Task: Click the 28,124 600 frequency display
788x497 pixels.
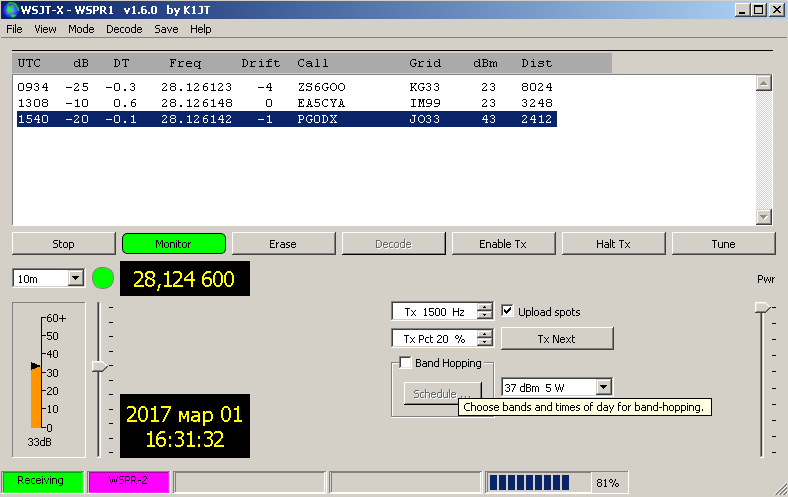Action: [x=184, y=278]
